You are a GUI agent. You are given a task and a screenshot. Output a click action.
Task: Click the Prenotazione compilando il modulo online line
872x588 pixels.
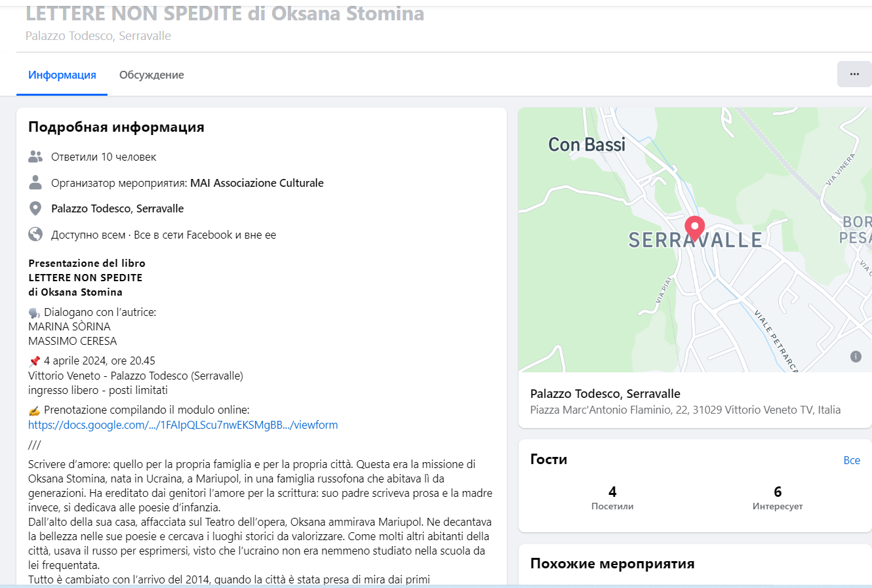[x=147, y=410]
